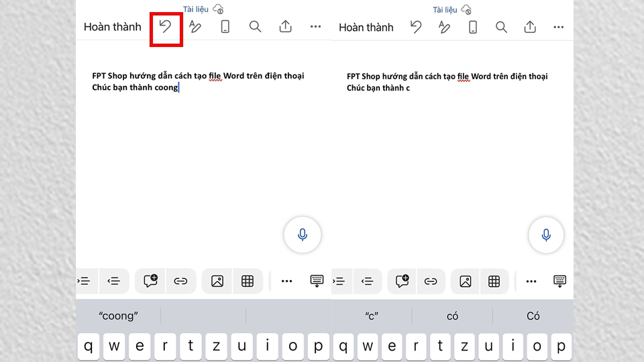This screenshot has height=362, width=644.
Task: Tap the q key on the right keyboard
Action: click(343, 347)
